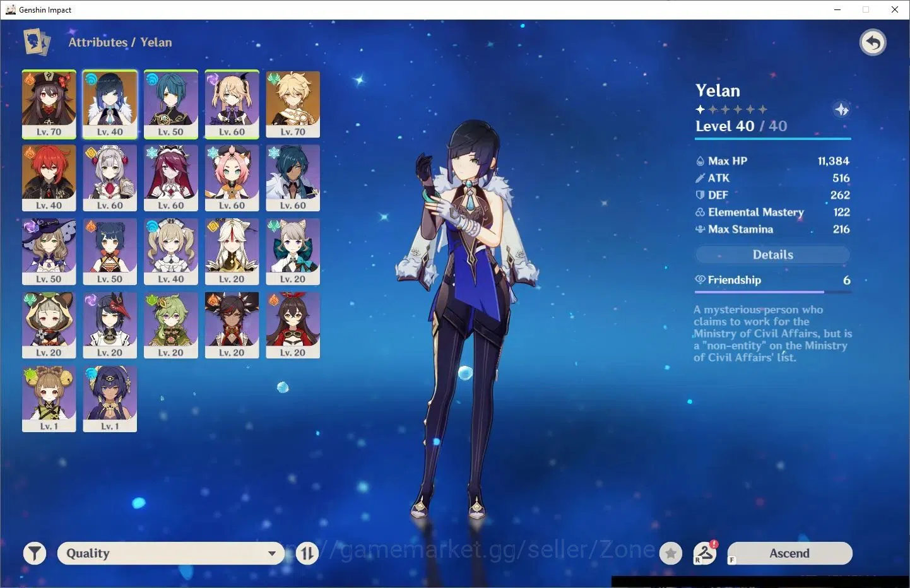Image resolution: width=910 pixels, height=588 pixels.
Task: Click the DEF 262 stat row
Action: [x=773, y=195]
